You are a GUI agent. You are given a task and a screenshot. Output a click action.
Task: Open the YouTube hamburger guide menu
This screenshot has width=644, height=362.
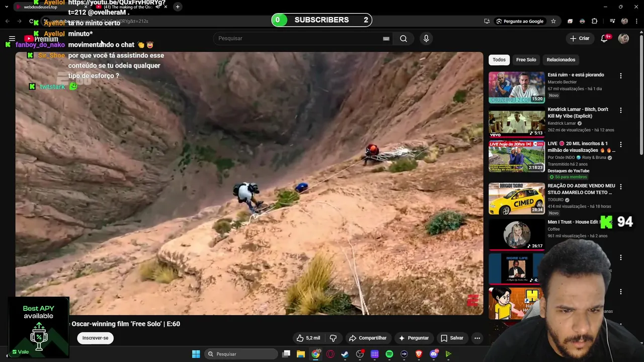12,39
